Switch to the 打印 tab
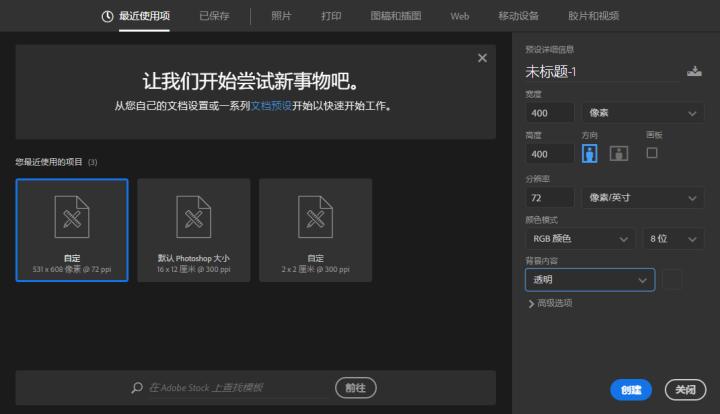This screenshot has height=414, width=720. pos(331,17)
